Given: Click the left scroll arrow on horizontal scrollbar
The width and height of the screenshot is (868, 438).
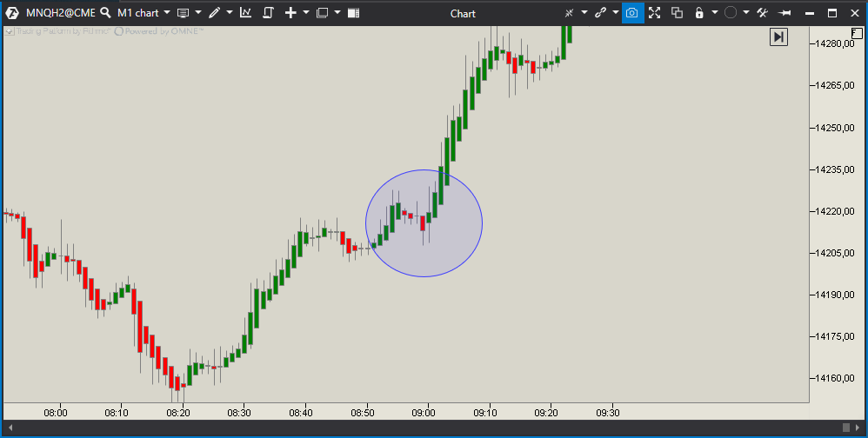Looking at the screenshot, I should pyautogui.click(x=10, y=428).
